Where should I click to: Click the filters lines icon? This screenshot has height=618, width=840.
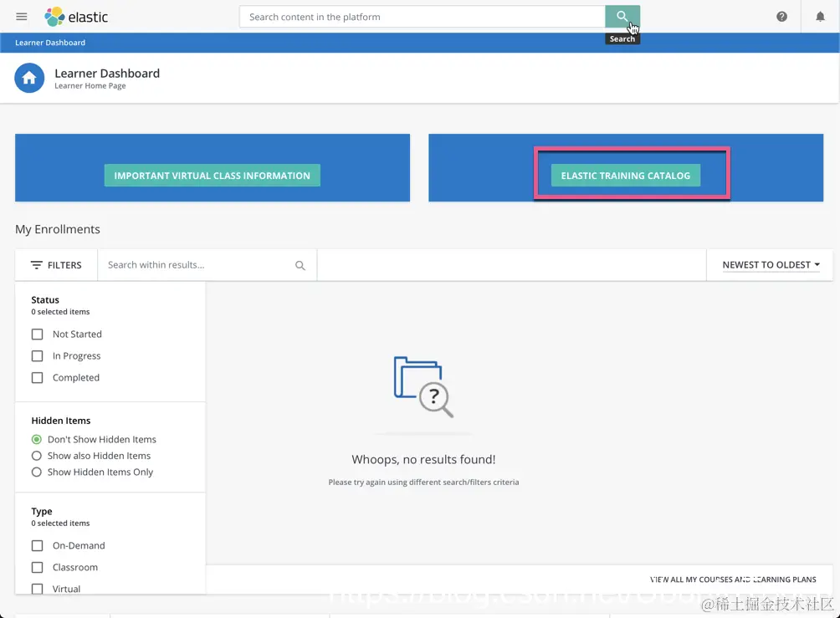point(37,265)
